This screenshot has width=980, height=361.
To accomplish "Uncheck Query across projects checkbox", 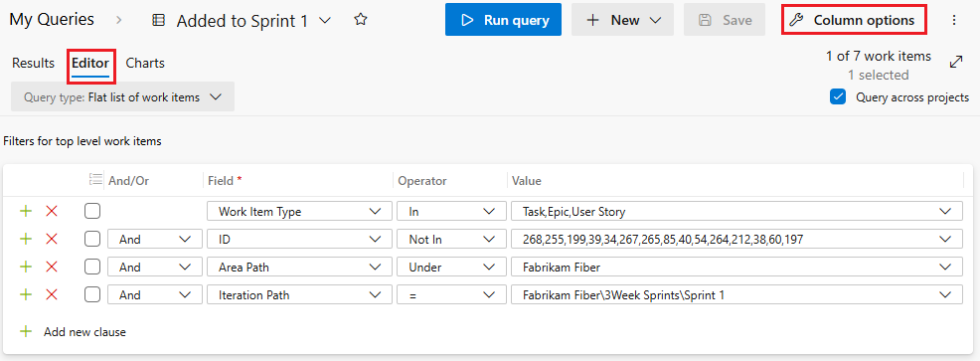I will coord(838,97).
